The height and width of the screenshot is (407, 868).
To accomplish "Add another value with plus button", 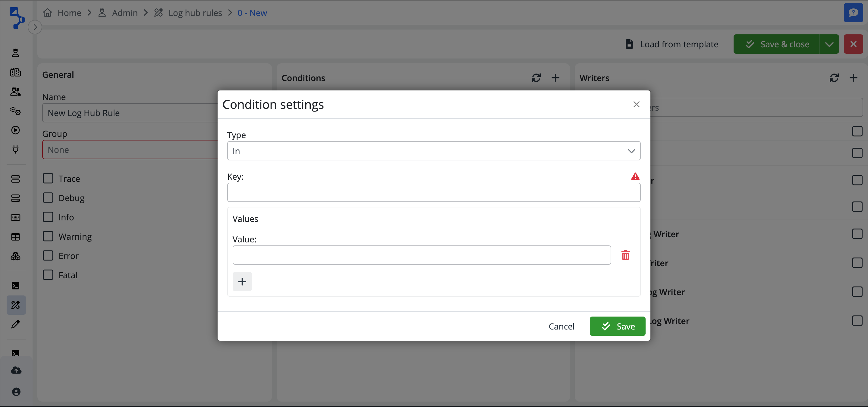I will coord(242,281).
